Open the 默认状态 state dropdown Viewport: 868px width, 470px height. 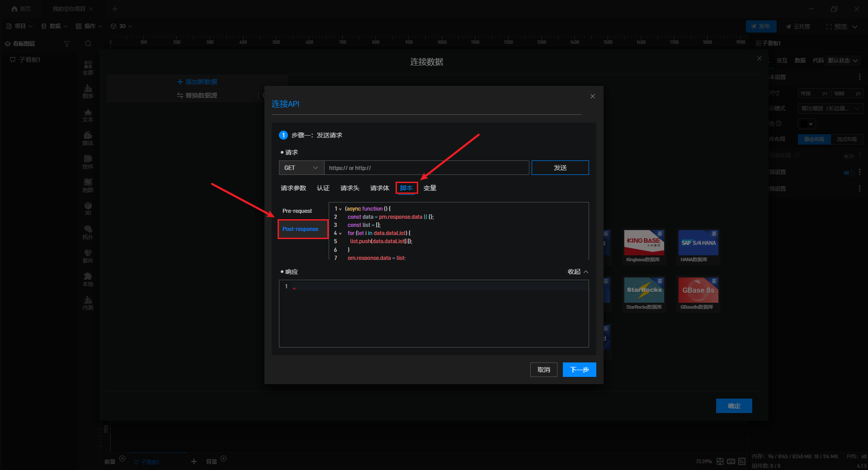click(x=843, y=61)
